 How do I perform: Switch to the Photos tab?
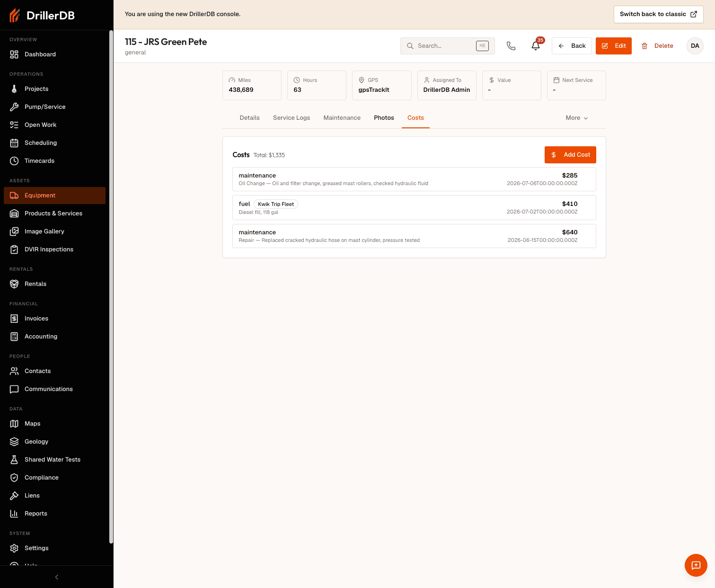384,118
